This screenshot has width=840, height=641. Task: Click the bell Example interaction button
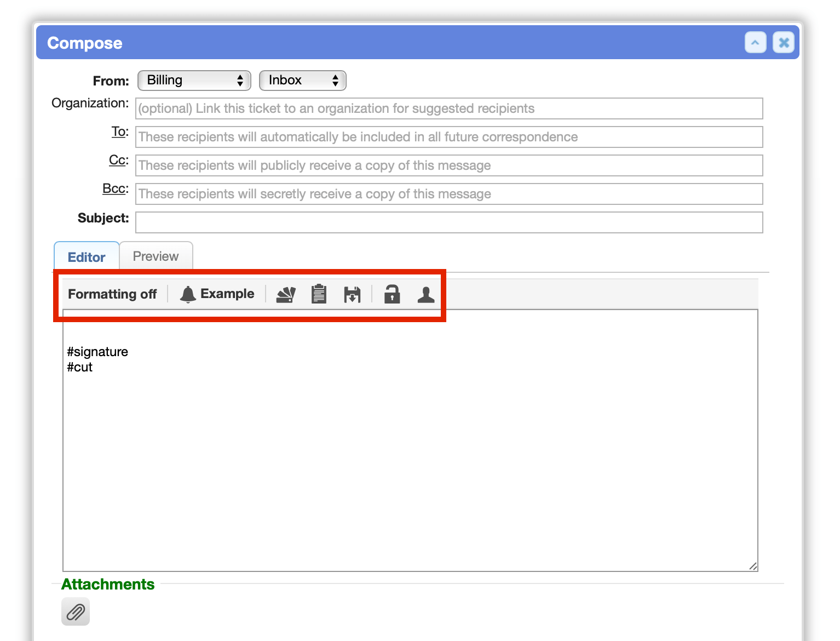pyautogui.click(x=217, y=294)
